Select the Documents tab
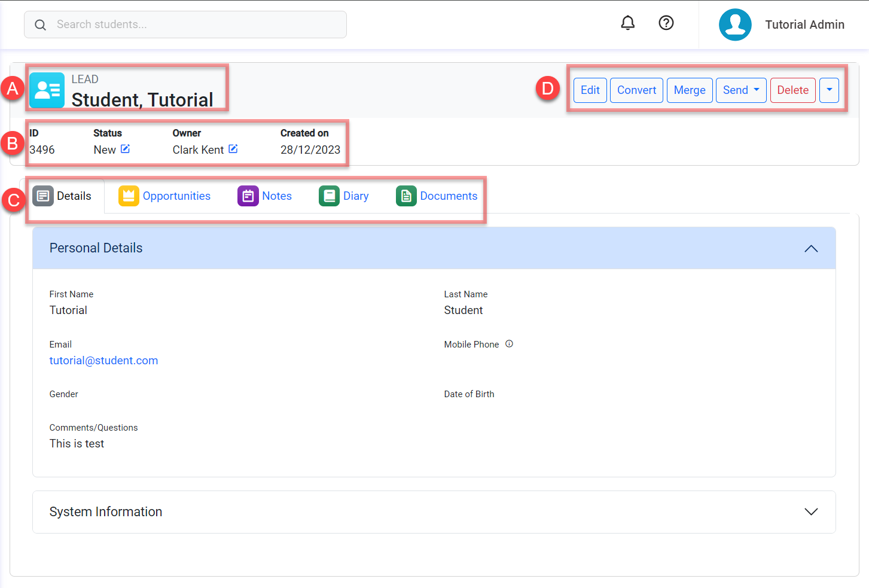The image size is (869, 588). tap(437, 196)
